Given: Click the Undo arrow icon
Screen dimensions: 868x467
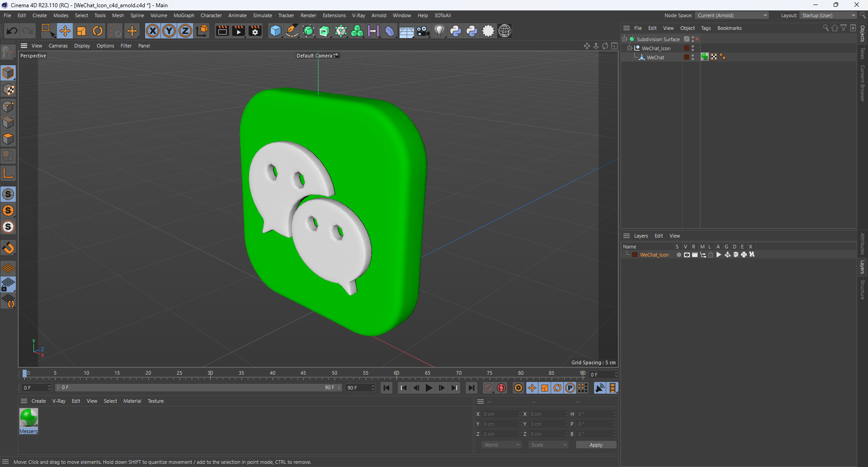Looking at the screenshot, I should 12,31.
